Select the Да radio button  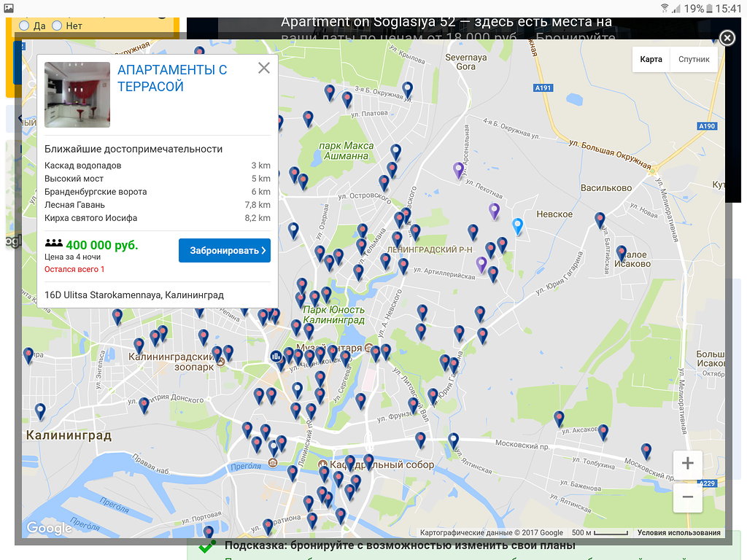24,26
